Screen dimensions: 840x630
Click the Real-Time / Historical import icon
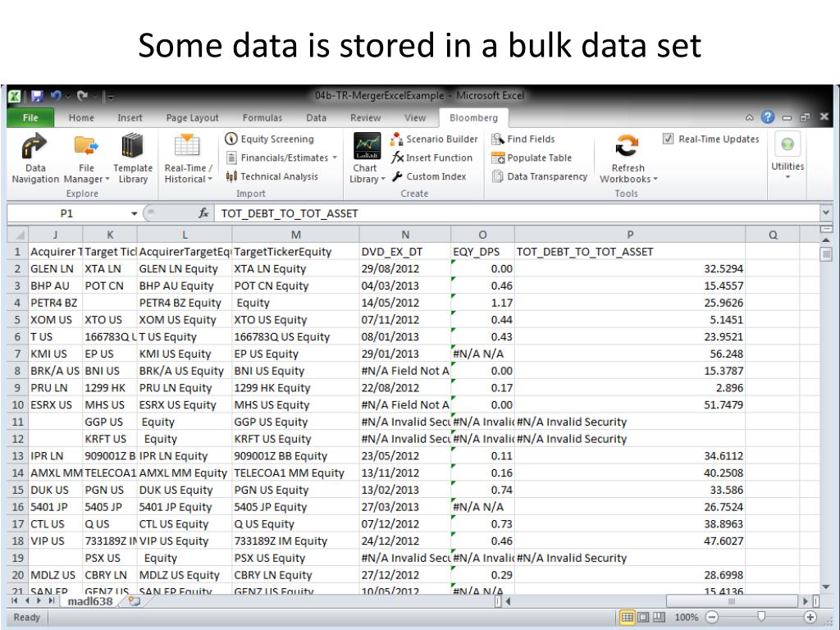pos(188,146)
